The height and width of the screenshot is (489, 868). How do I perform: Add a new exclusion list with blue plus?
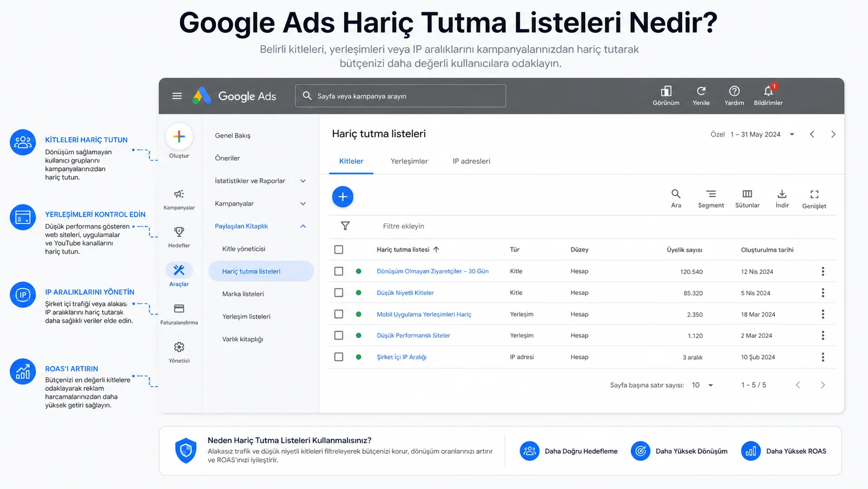pyautogui.click(x=343, y=197)
